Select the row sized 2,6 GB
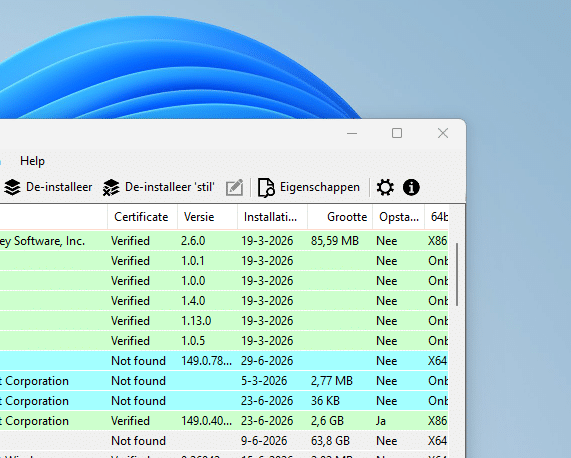The image size is (571, 458). (x=224, y=421)
